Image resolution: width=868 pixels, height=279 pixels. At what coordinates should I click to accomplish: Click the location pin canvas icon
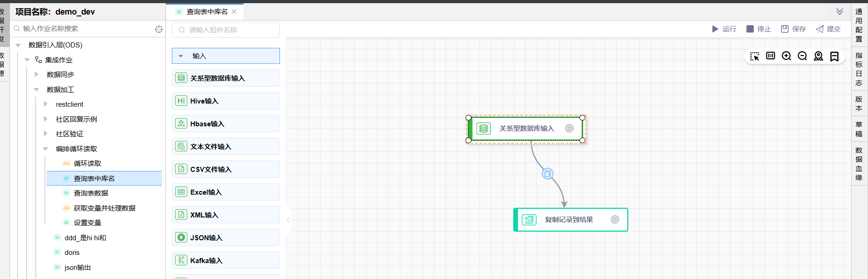(818, 56)
